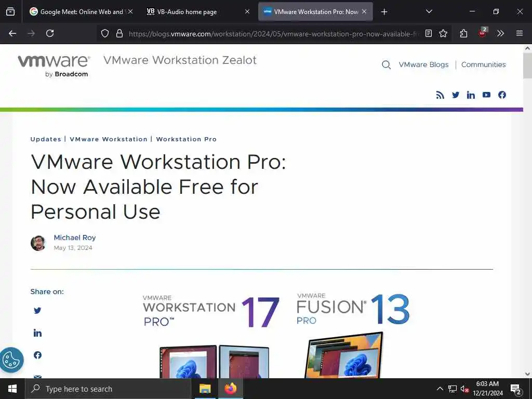Click the blogs.vmware.com address bar
The height and width of the screenshot is (399, 532).
point(273,34)
